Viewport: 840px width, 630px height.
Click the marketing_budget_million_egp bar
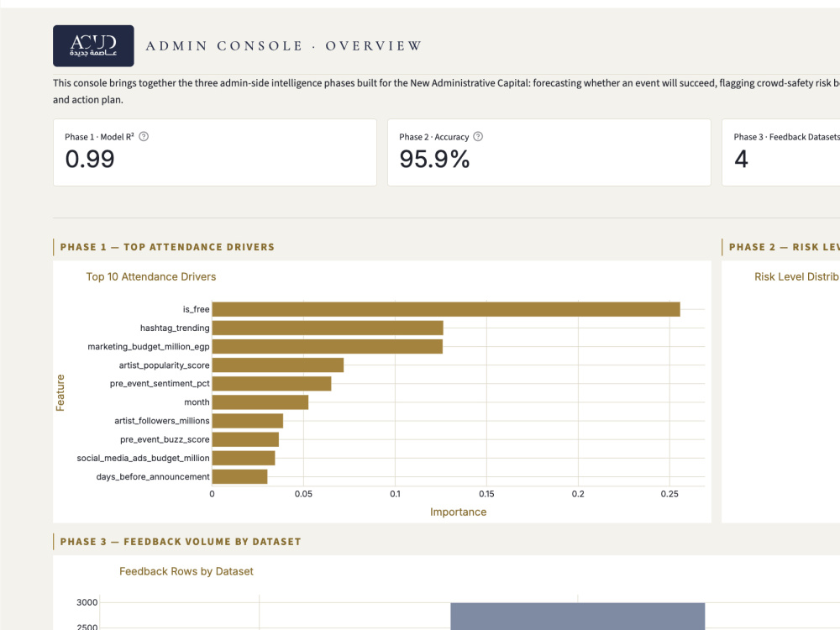(x=328, y=347)
